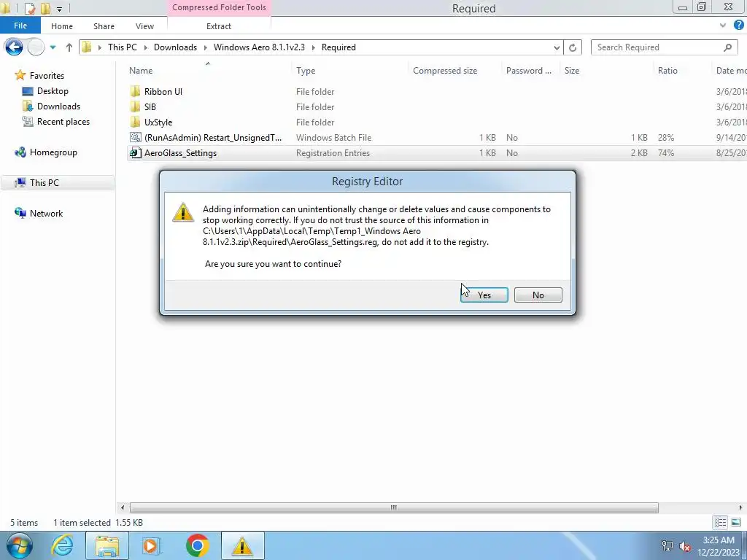Select the Ribbon UI folder icon
Screen dimensions: 747x560
[135, 91]
